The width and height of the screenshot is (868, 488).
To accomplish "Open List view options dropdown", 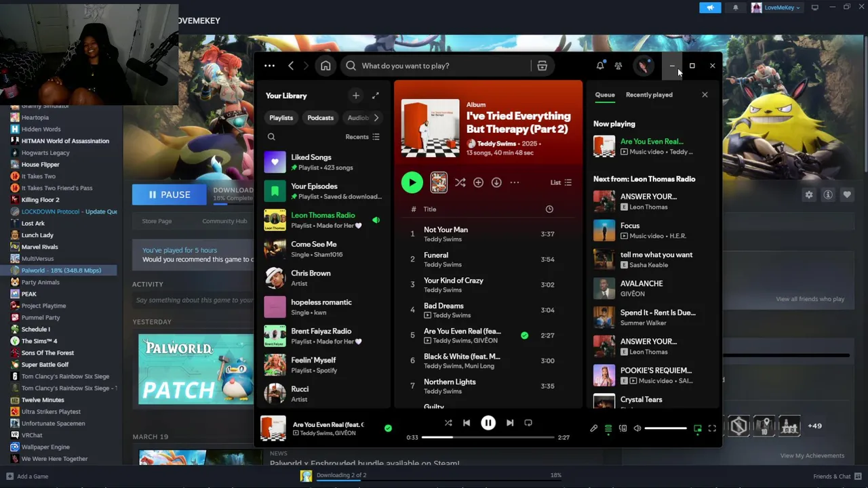I will click(561, 182).
